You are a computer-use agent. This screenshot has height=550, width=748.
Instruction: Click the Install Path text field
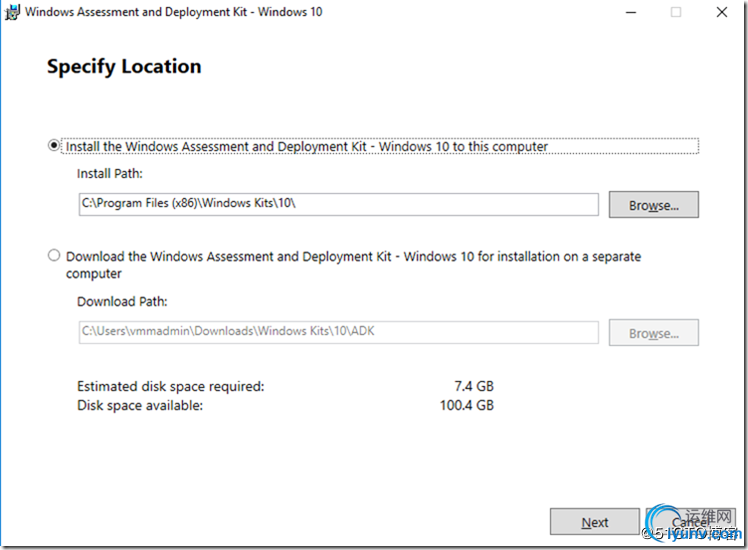339,204
